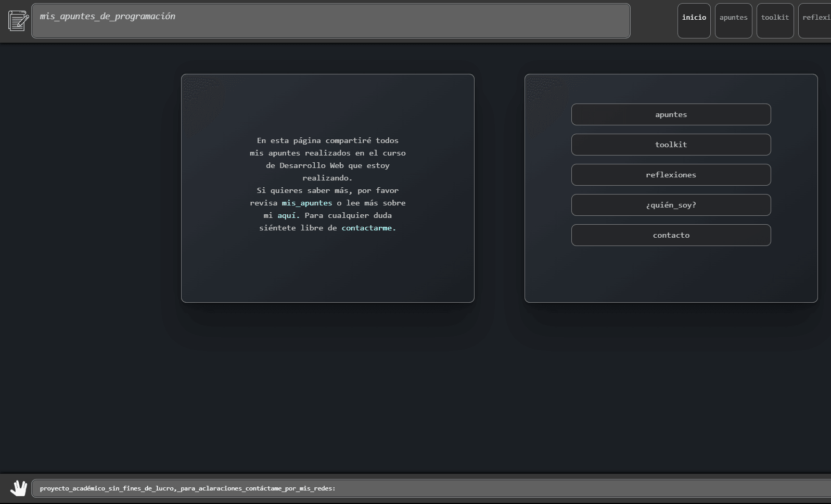Click the first line of the intro paragraph
This screenshot has width=831, height=504.
(x=327, y=140)
